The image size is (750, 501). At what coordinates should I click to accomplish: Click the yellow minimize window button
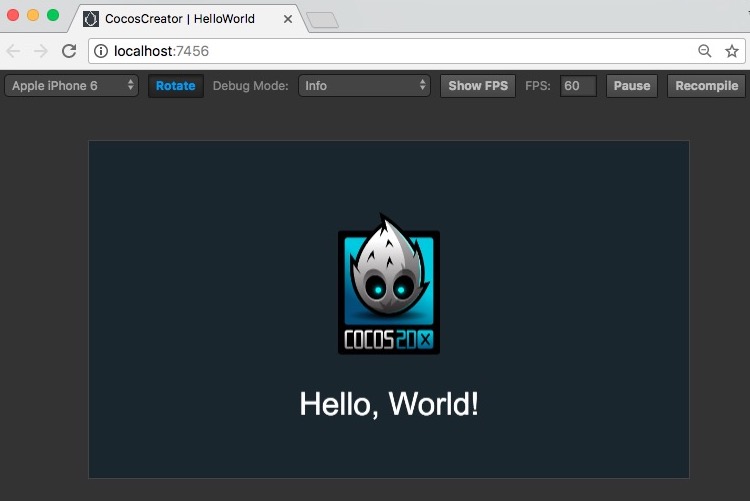(33, 15)
